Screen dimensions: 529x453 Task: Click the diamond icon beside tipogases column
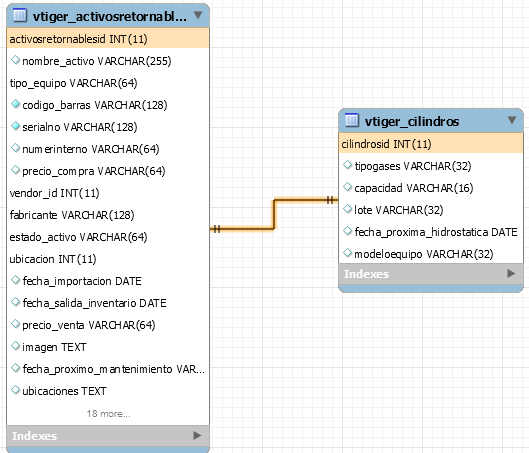coord(347,165)
